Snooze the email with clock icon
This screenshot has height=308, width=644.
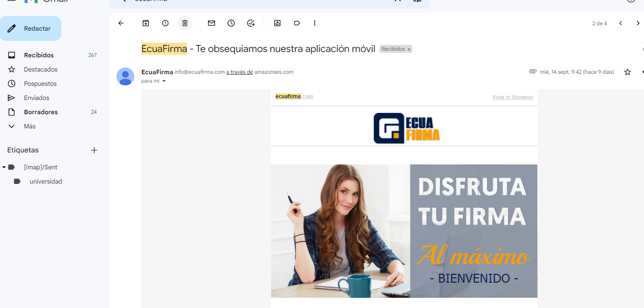click(231, 23)
